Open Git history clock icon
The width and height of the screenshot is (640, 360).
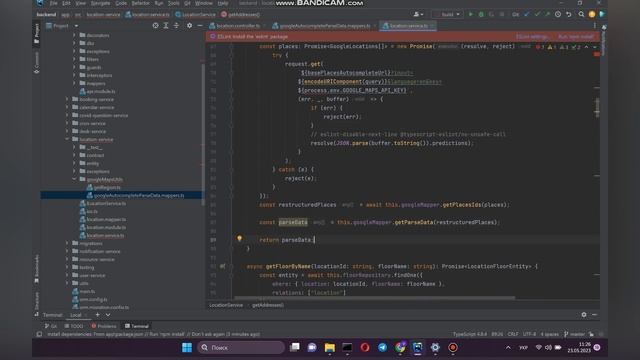coord(558,14)
